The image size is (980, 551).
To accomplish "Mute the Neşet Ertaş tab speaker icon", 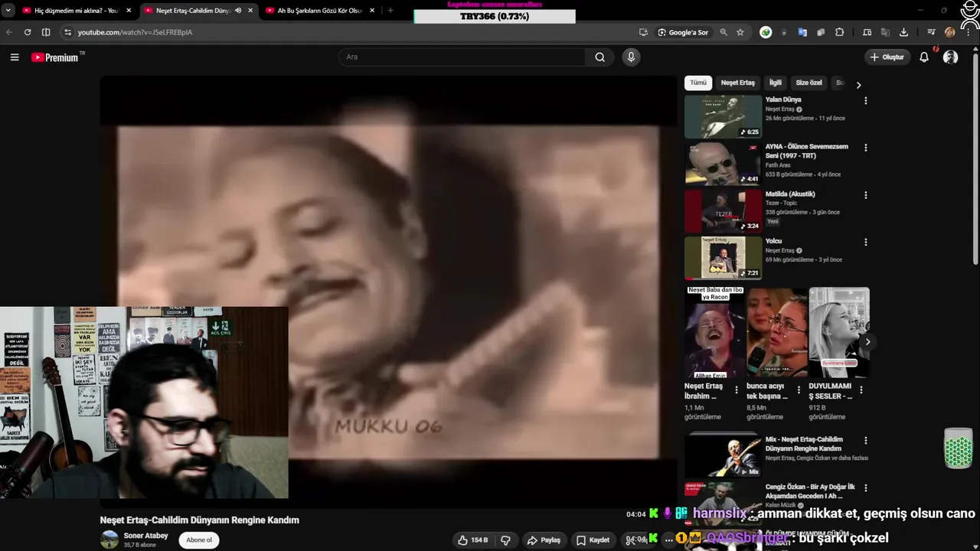I will [238, 11].
